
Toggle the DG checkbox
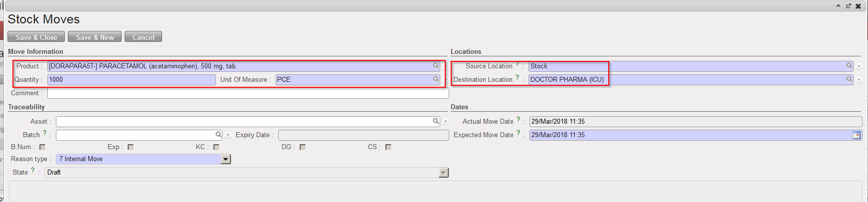pyautogui.click(x=303, y=147)
